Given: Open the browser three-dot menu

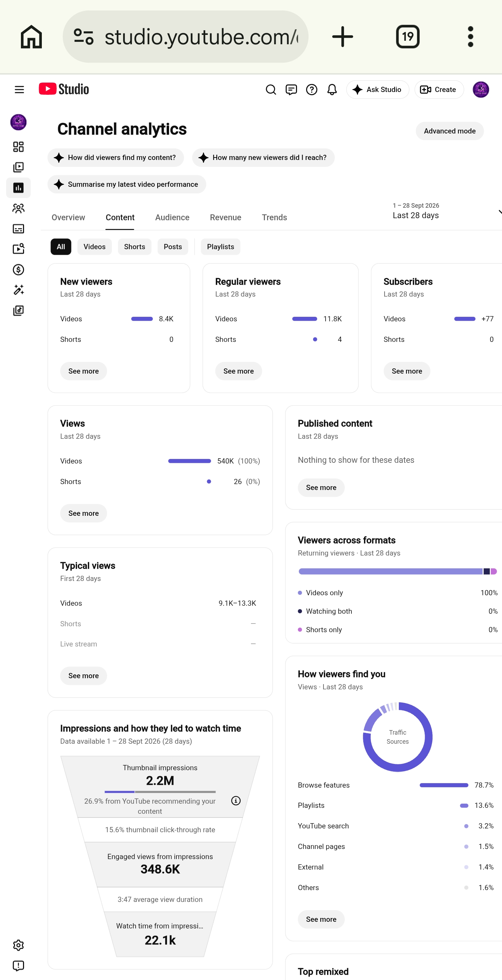Looking at the screenshot, I should (470, 37).
